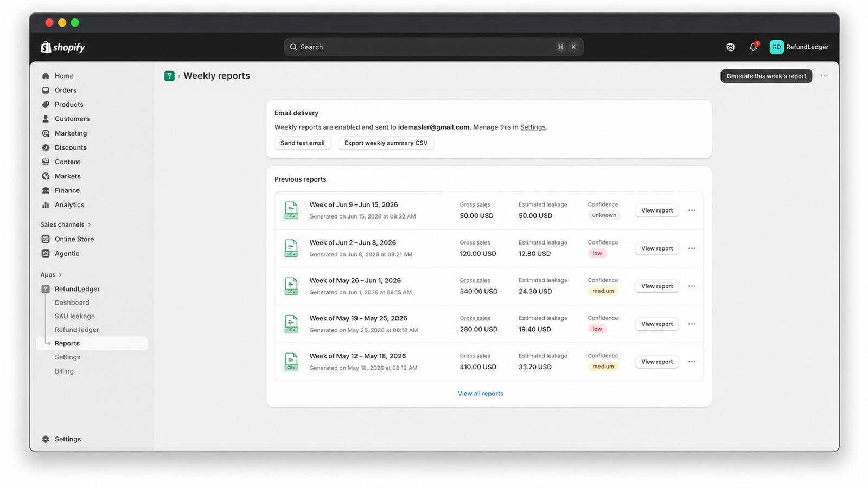Click the '340.00 USD' gross sales value
Viewport: 868px width, 488px height.
(x=478, y=291)
